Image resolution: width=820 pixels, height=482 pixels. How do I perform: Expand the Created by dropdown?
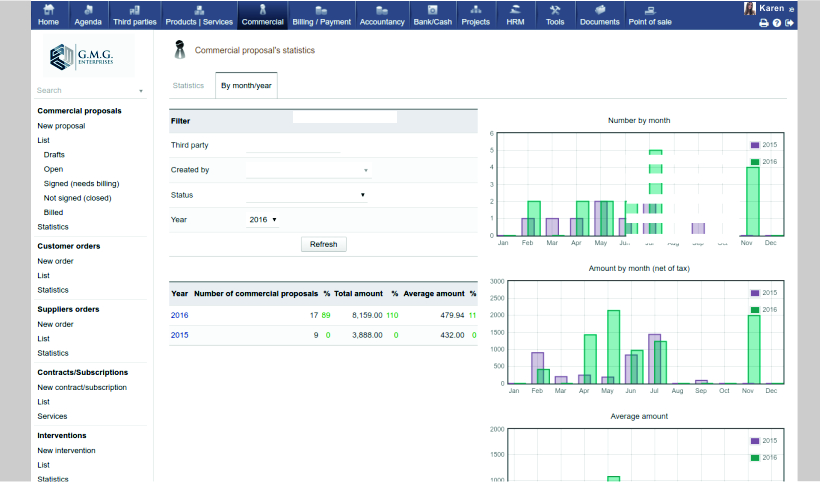pos(307,170)
